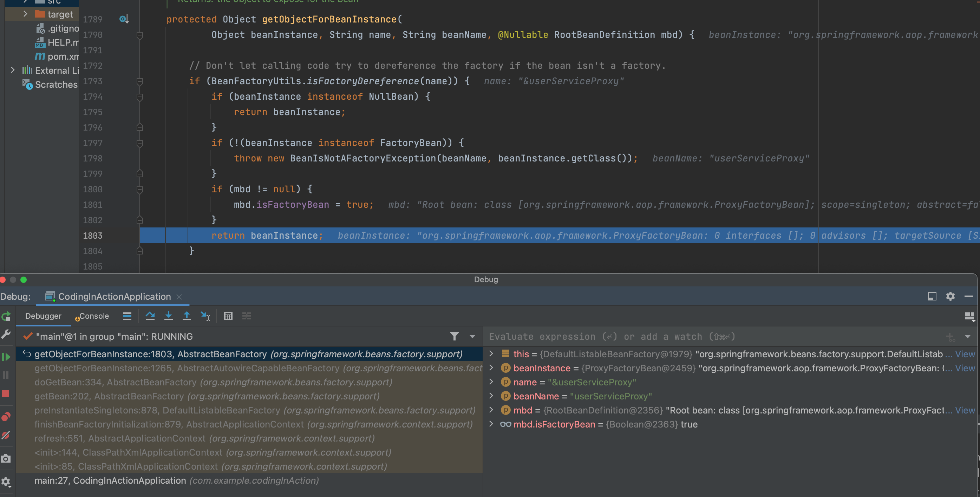Expand the beanInstance variable node
980x497 pixels.
click(x=491, y=368)
